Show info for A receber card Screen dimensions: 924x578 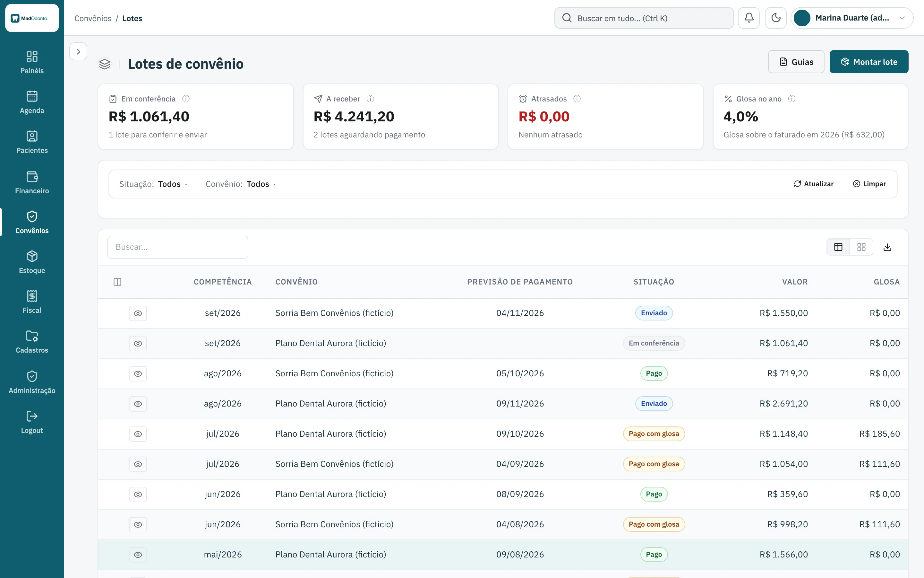click(x=370, y=99)
